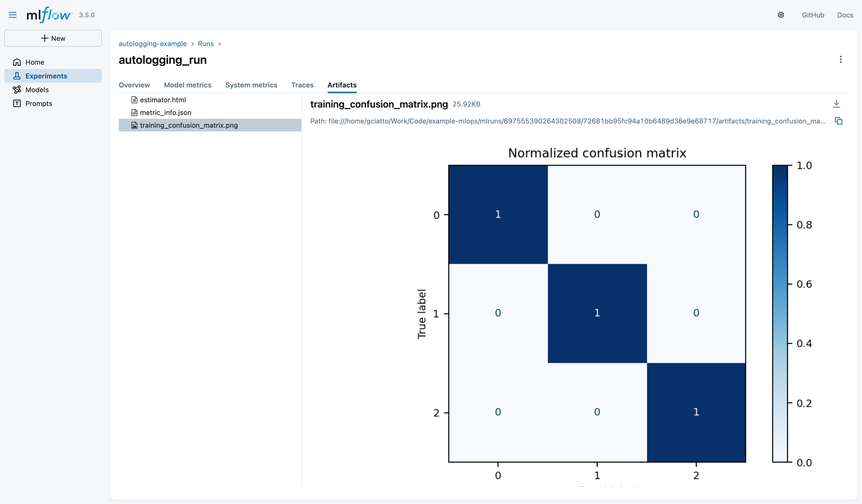Screen dimensions: 862x504
Task: Open Models from the sidebar
Action: click(x=37, y=90)
